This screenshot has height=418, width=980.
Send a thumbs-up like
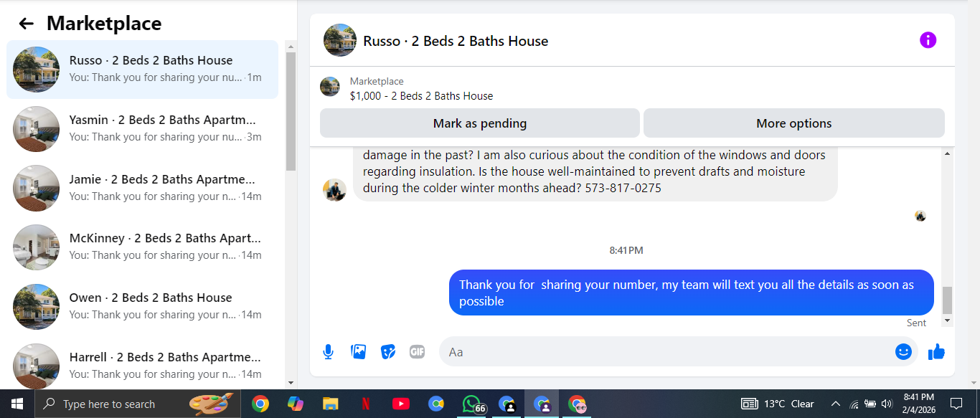click(936, 352)
